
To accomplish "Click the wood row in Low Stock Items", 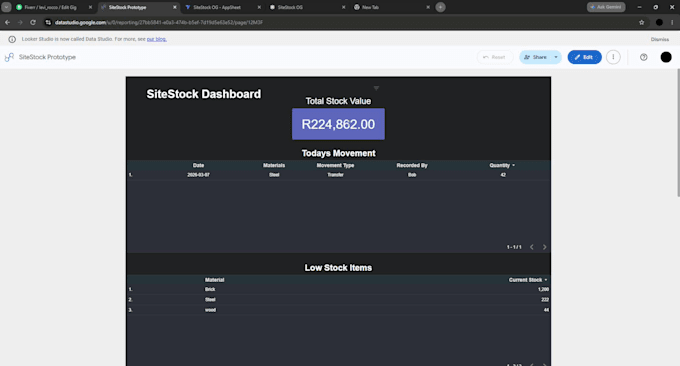I will click(x=338, y=310).
